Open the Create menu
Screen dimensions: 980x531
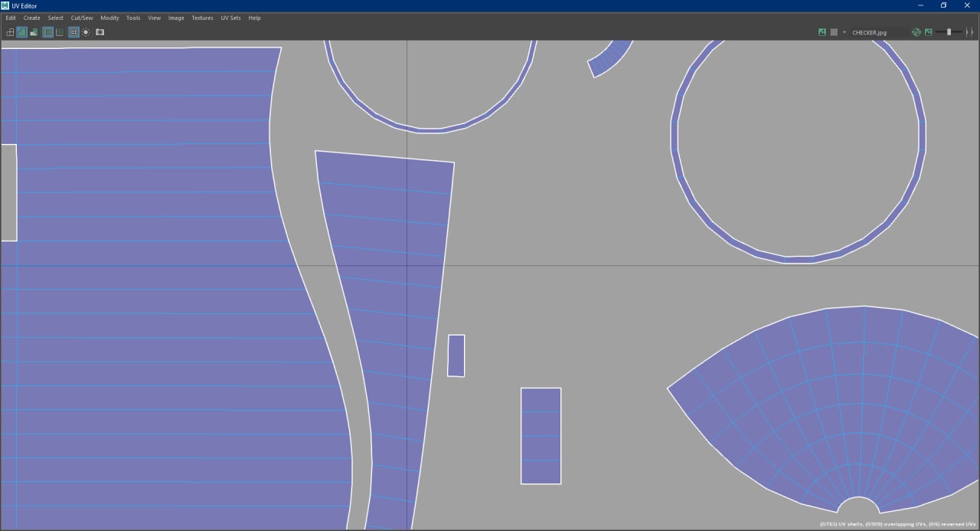(32, 18)
